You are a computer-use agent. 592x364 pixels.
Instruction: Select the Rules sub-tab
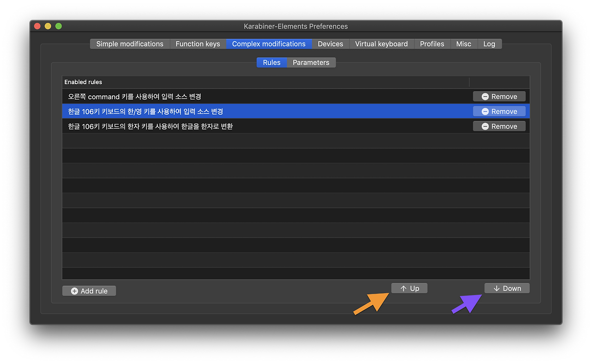coord(271,62)
